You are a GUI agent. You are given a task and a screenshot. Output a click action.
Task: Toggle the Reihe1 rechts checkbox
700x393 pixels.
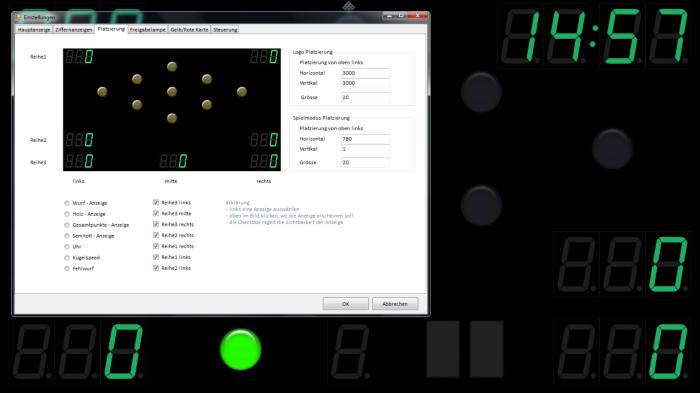(156, 246)
